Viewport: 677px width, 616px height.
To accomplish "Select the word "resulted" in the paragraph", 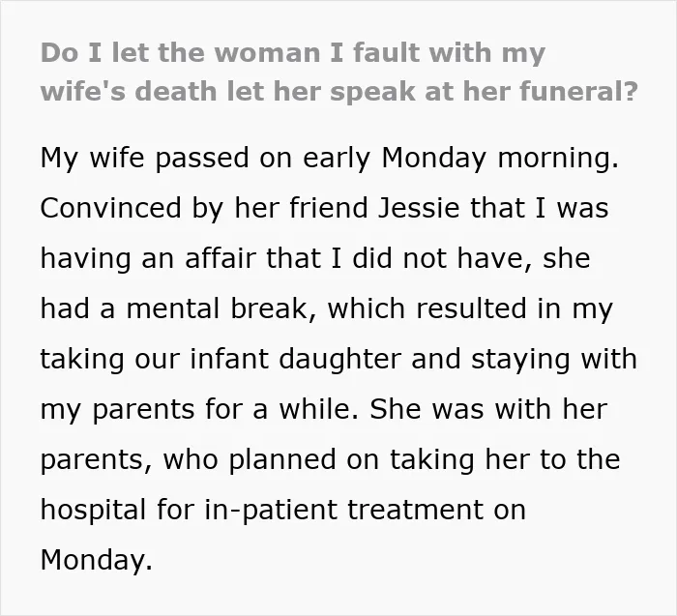I will 471,308.
